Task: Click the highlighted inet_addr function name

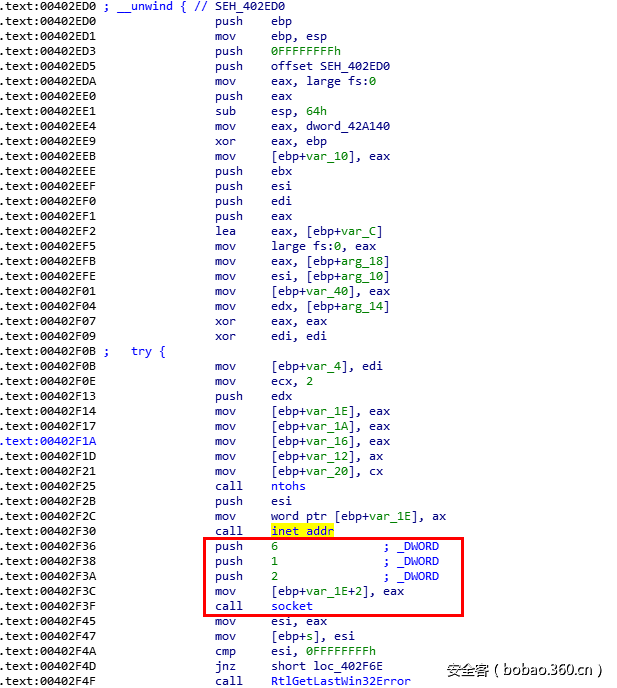Action: point(302,531)
